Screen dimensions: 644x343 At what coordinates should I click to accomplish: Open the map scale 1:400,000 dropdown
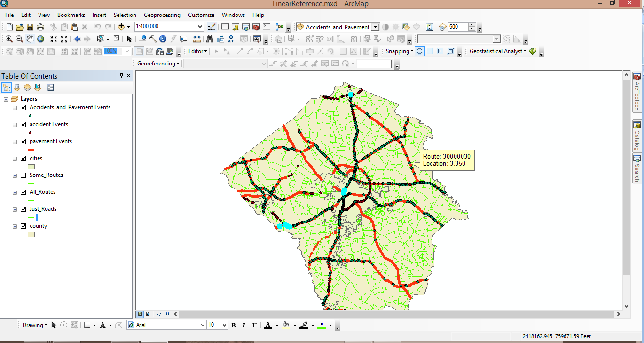200,27
